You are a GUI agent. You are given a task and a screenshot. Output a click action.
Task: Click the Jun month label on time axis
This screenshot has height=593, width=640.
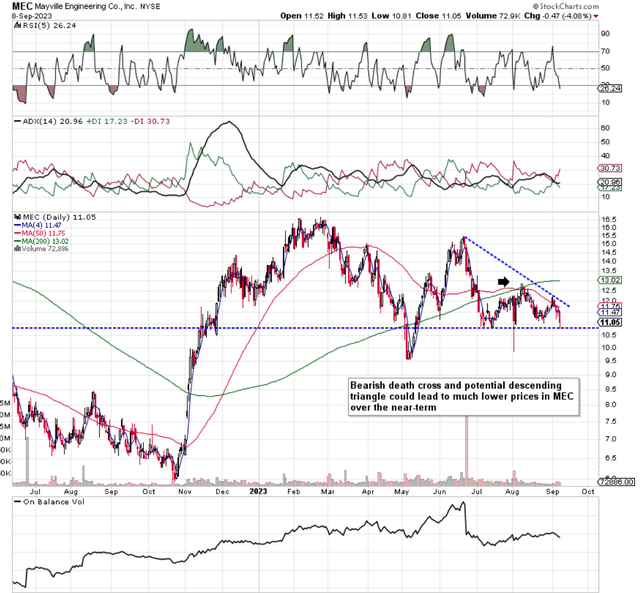pos(440,491)
